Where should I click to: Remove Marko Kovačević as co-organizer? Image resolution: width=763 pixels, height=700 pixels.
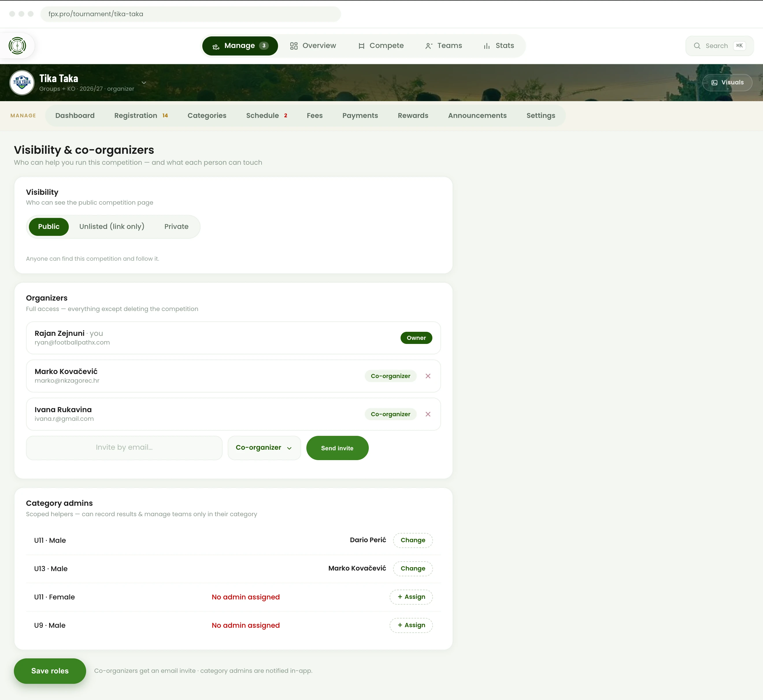point(428,376)
